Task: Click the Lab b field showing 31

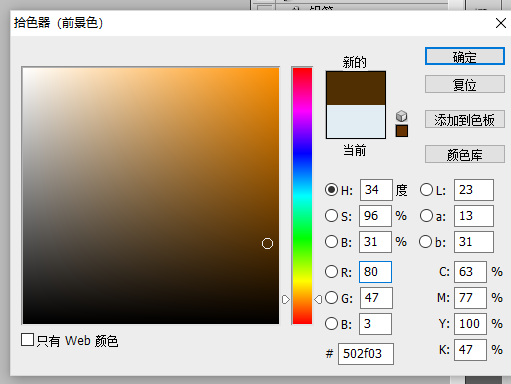Action: 474,242
